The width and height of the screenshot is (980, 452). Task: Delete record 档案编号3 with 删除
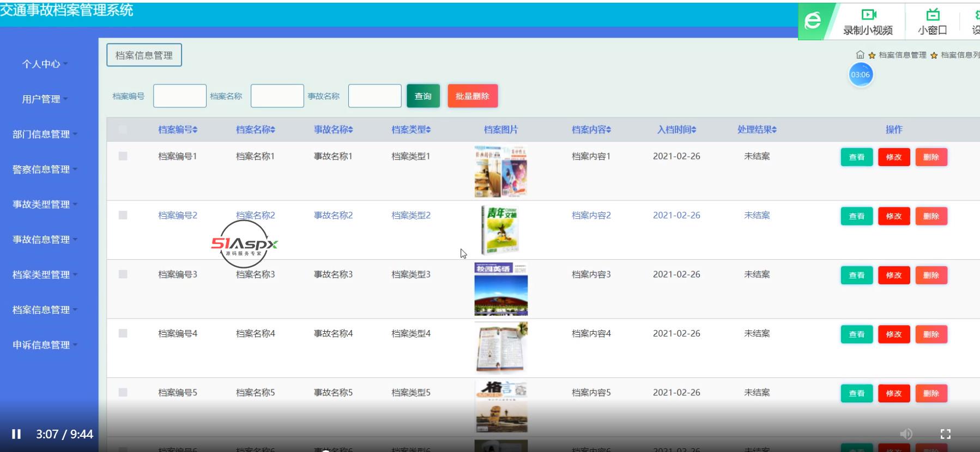pyautogui.click(x=931, y=275)
